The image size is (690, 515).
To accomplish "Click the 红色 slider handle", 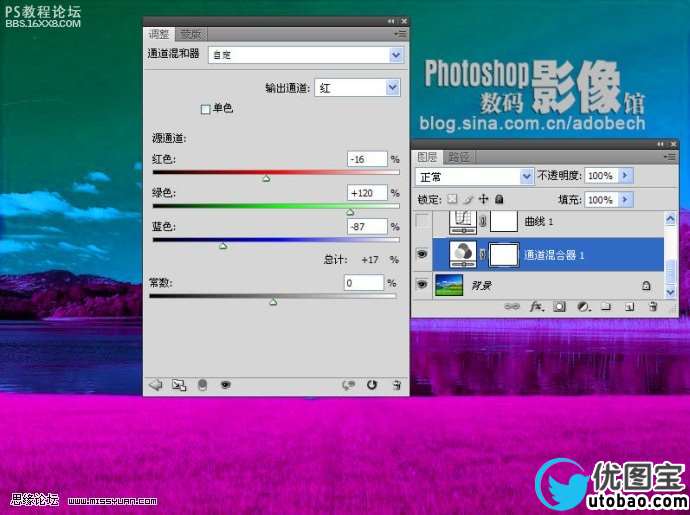I will (266, 178).
